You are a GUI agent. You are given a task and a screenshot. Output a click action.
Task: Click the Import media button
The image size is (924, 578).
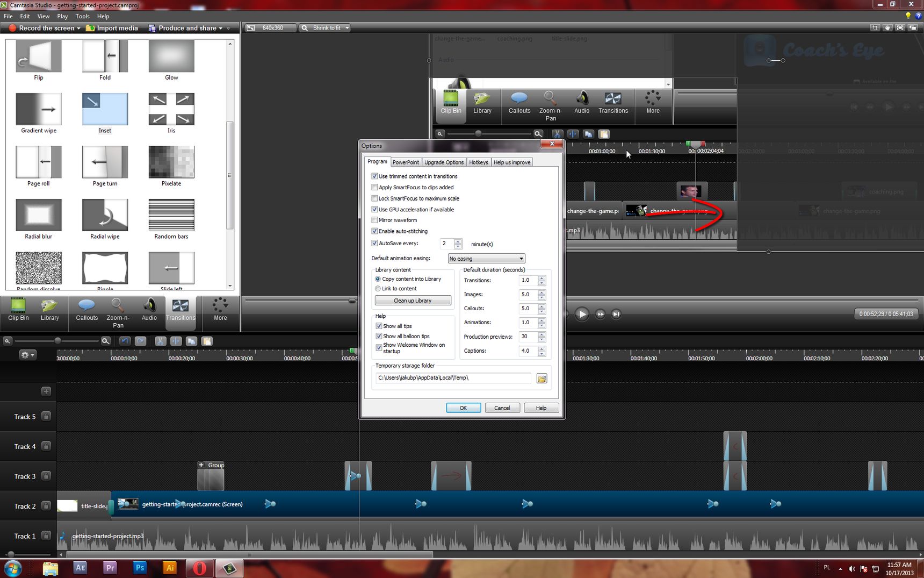point(112,28)
